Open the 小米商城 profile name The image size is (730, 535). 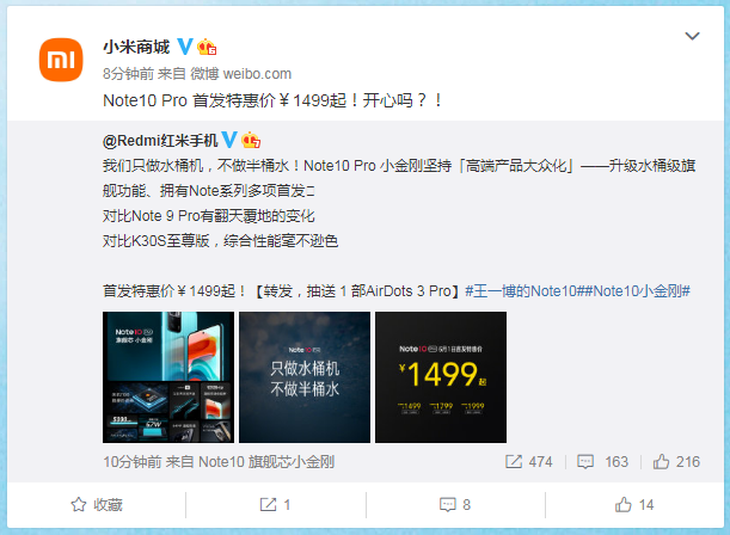136,47
